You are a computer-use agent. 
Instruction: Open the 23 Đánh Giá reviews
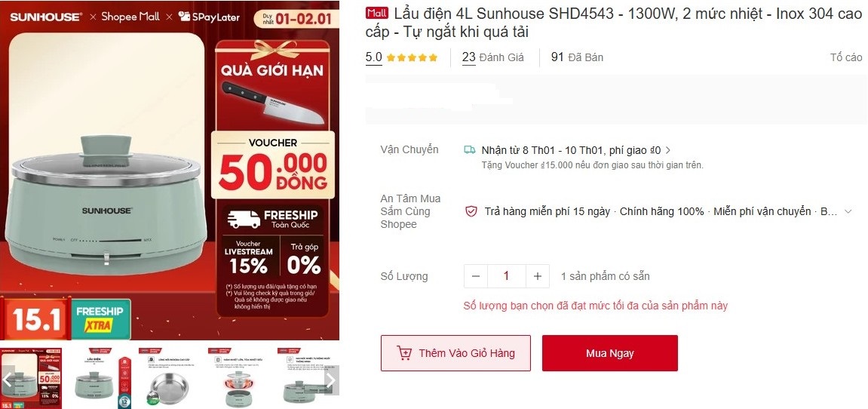tap(492, 57)
